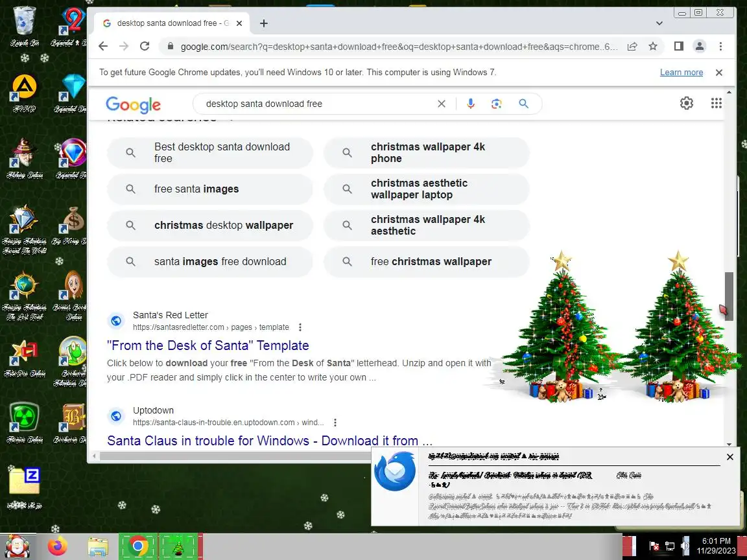
Task: Select Amazing Adventures Around The World shortcut
Action: coord(24,231)
